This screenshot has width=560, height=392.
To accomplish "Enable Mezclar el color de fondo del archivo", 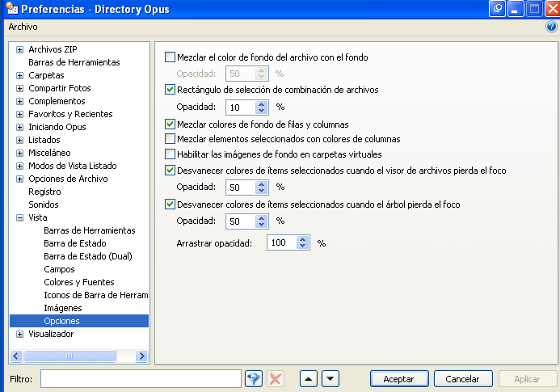I will tap(170, 57).
